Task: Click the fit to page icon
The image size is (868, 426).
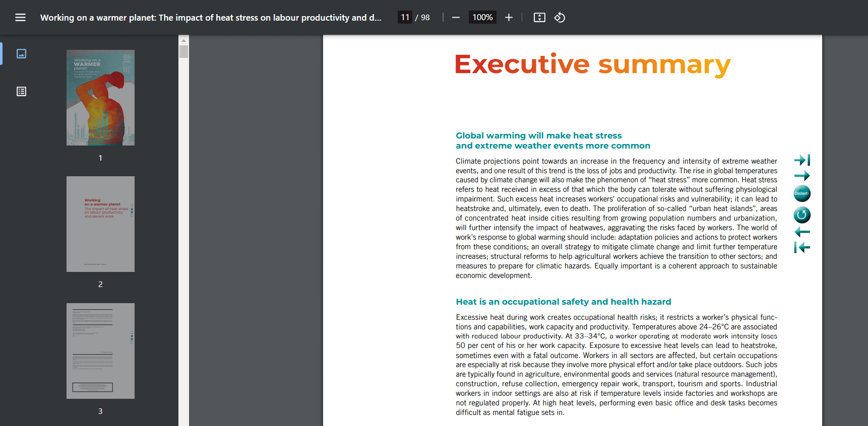Action: pyautogui.click(x=539, y=18)
